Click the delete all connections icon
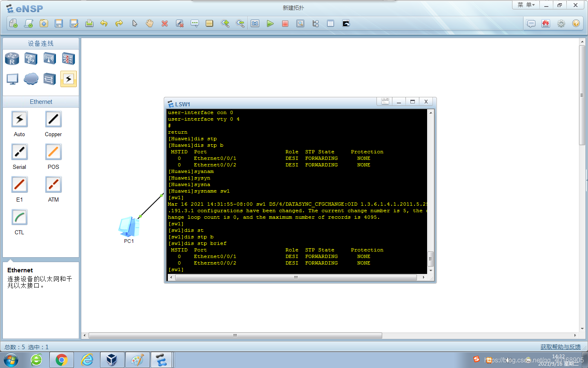588x368 pixels. point(180,23)
